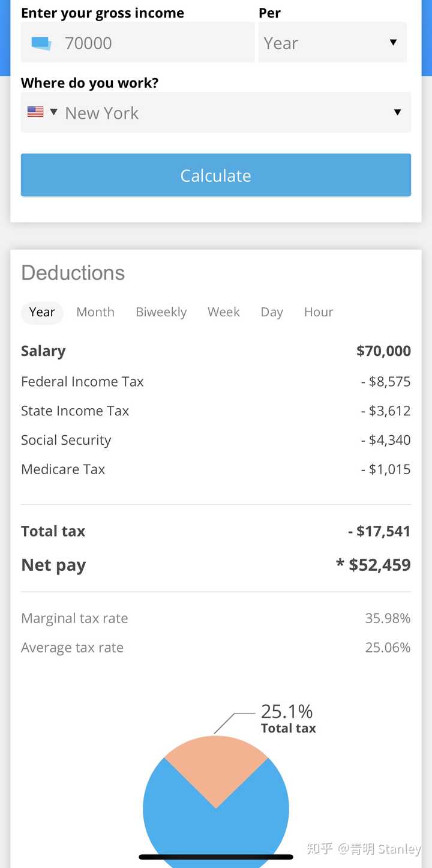Switch to the Hour deductions tab
The image size is (432, 868).
(x=318, y=313)
